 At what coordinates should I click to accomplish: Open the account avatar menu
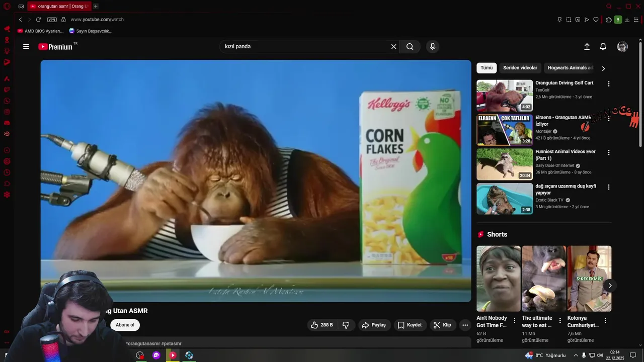click(x=622, y=47)
